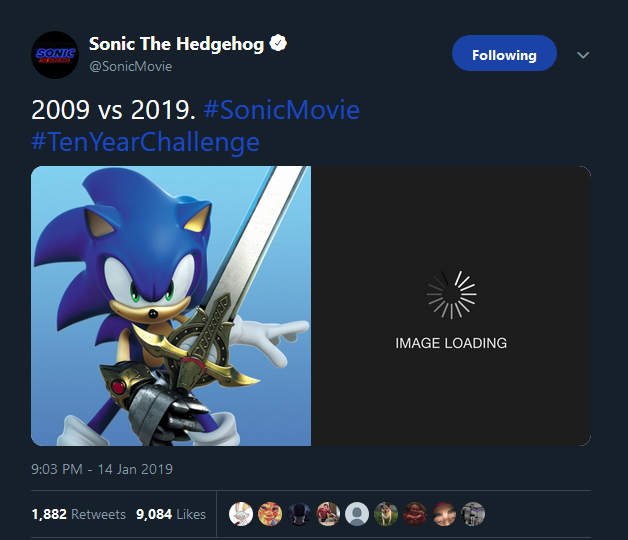The height and width of the screenshot is (540, 628).
Task: Open the Sonic with sword image
Action: pos(171,305)
